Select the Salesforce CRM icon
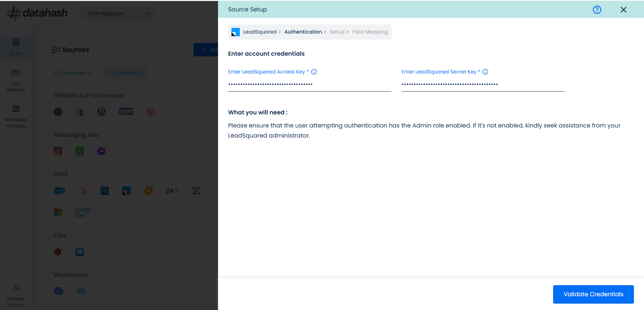The height and width of the screenshot is (310, 644). pyautogui.click(x=59, y=191)
